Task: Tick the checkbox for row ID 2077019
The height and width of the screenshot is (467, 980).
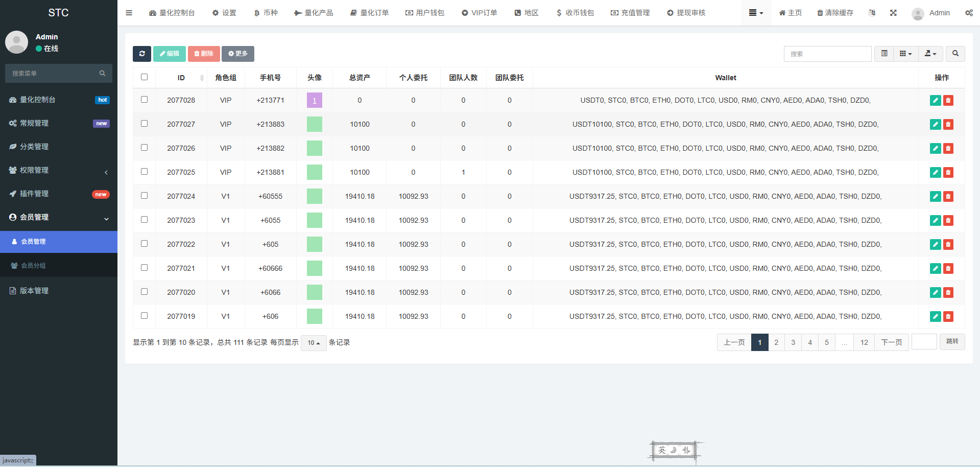Action: [144, 316]
